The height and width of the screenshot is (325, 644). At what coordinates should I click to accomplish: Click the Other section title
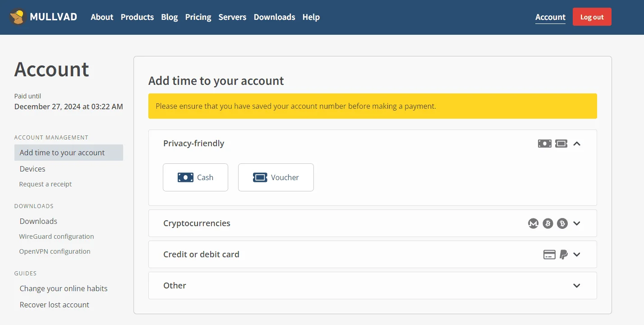175,286
